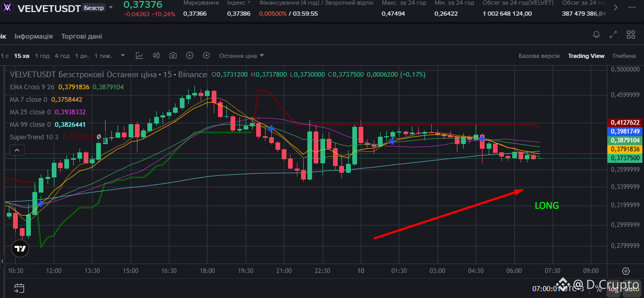644x298 pixels.
Task: Click the MA 7 close 0 legend
Action: 29,99
